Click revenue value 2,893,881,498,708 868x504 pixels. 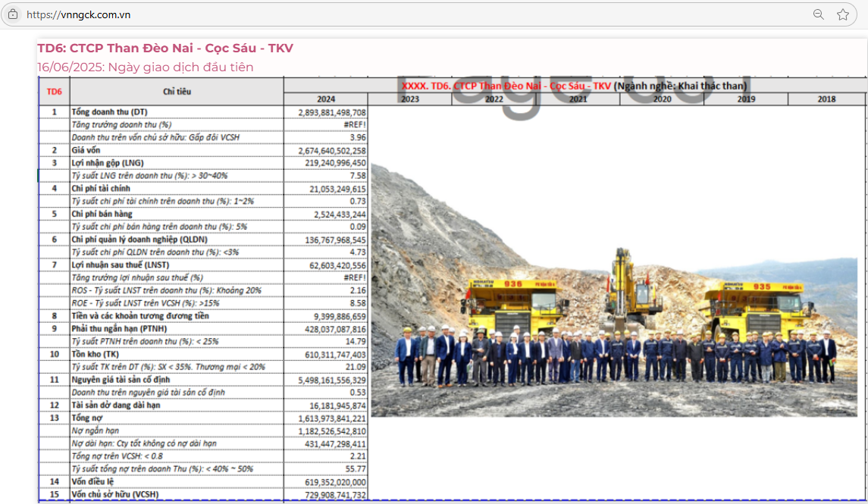coord(331,112)
